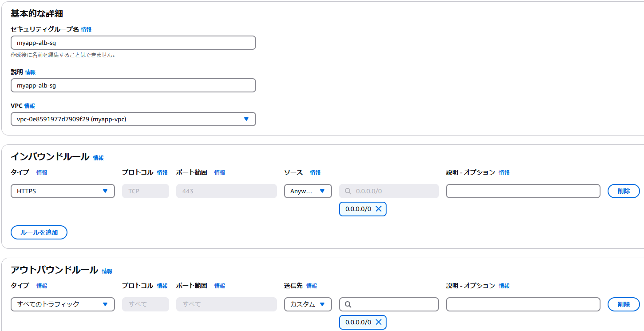Remove the inbound 0.0.0.0/0 CIDR chip
Screen dimensions: 644x331
click(379, 209)
